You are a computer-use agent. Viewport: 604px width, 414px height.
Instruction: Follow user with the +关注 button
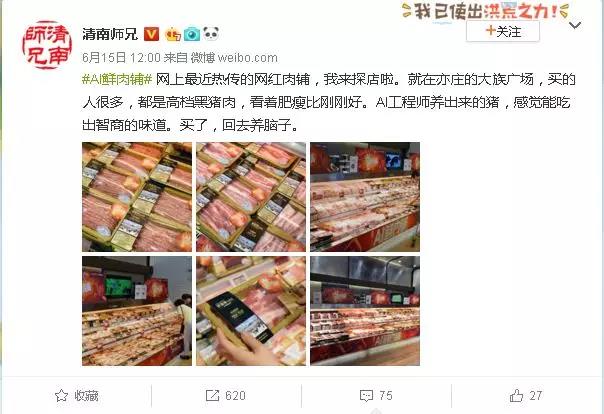(503, 32)
